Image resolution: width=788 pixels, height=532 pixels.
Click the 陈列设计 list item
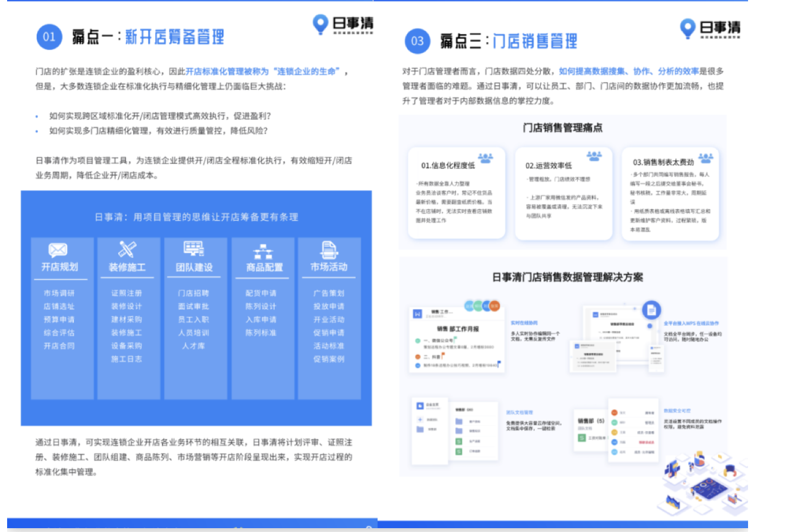pyautogui.click(x=261, y=307)
